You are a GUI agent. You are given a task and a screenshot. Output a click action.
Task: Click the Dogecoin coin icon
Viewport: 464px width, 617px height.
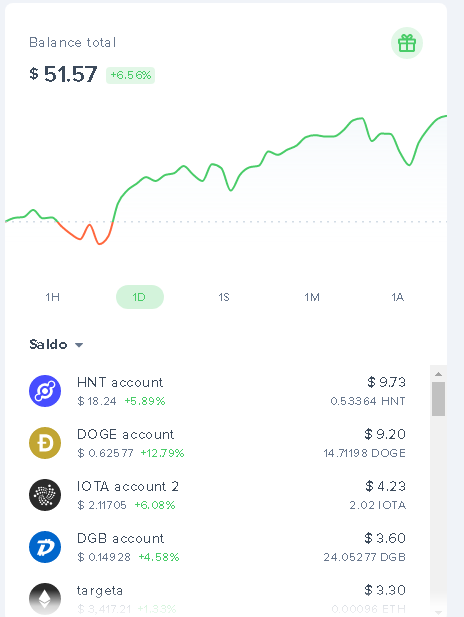[x=45, y=443]
